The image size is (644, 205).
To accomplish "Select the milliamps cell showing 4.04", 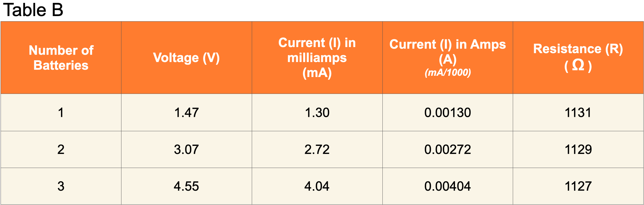I will tap(317, 186).
